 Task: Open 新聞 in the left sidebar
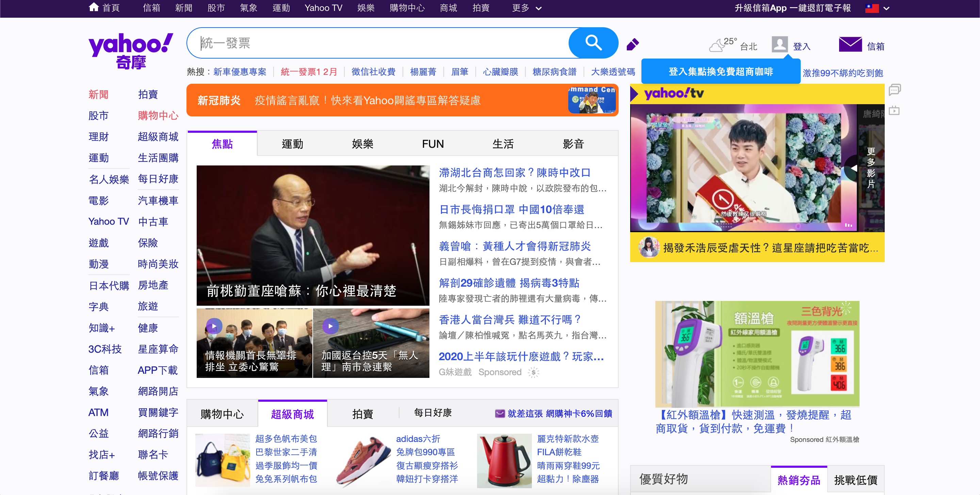coord(98,94)
